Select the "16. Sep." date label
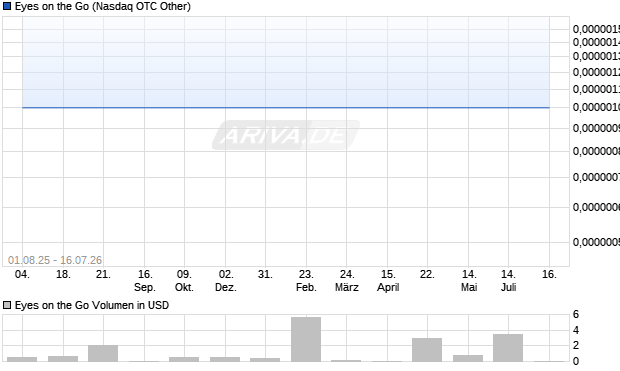 point(145,280)
